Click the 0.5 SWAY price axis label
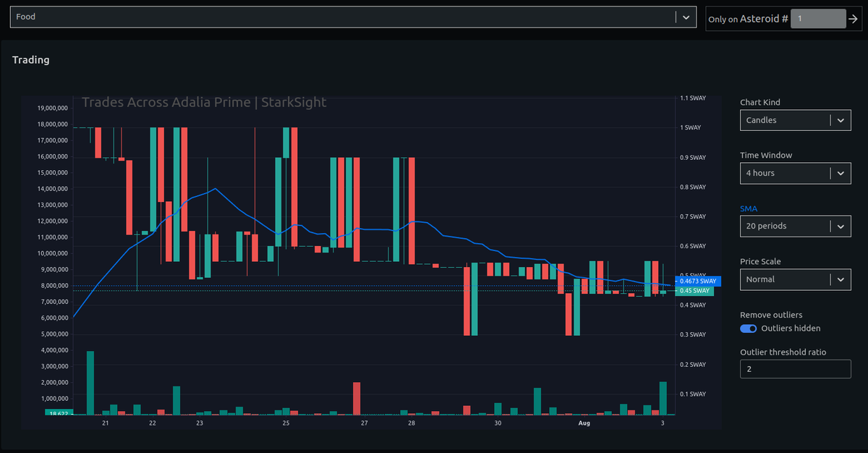The height and width of the screenshot is (453, 868). (693, 276)
